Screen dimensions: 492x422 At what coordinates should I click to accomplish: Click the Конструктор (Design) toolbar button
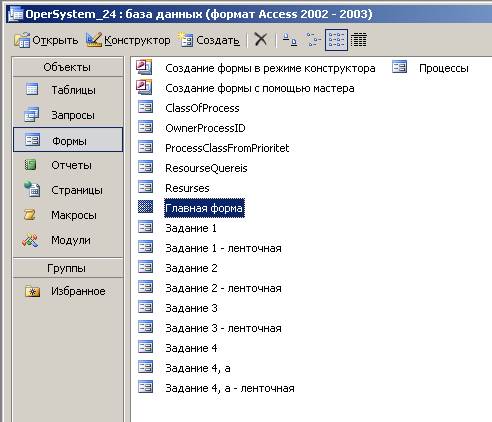point(128,40)
